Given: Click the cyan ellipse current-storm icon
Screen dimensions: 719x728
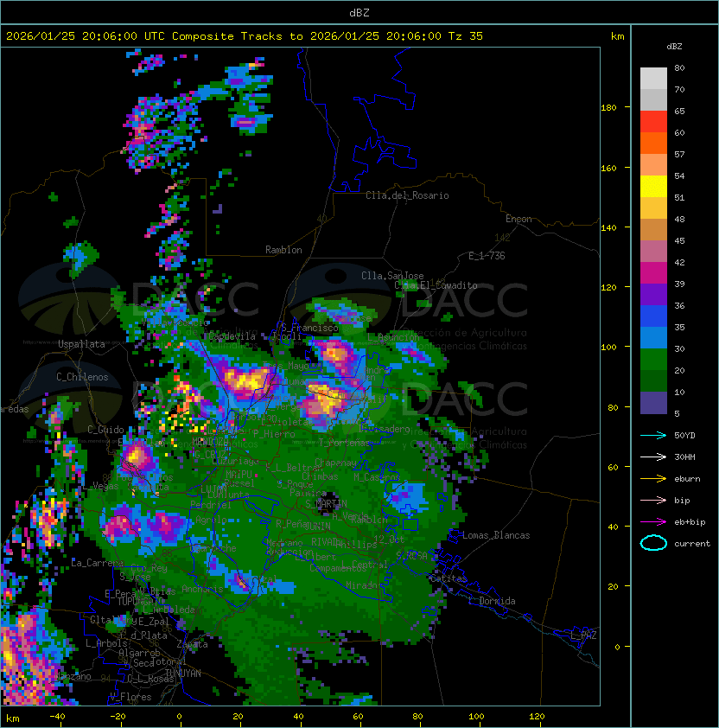Looking at the screenshot, I should [653, 543].
